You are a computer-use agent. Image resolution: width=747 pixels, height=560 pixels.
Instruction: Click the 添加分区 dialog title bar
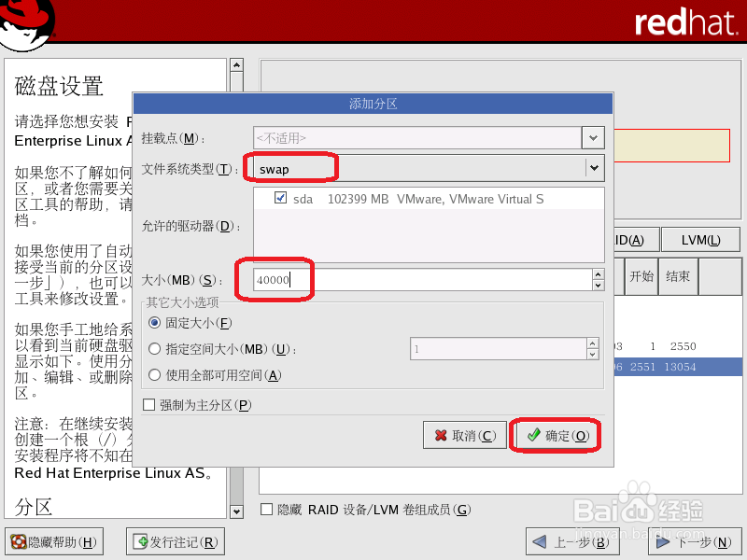pos(373,104)
